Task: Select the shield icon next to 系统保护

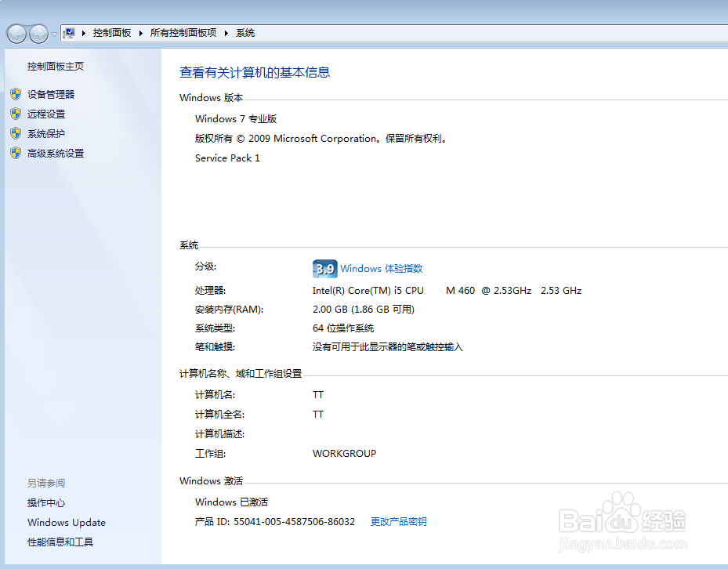Action: click(16, 133)
